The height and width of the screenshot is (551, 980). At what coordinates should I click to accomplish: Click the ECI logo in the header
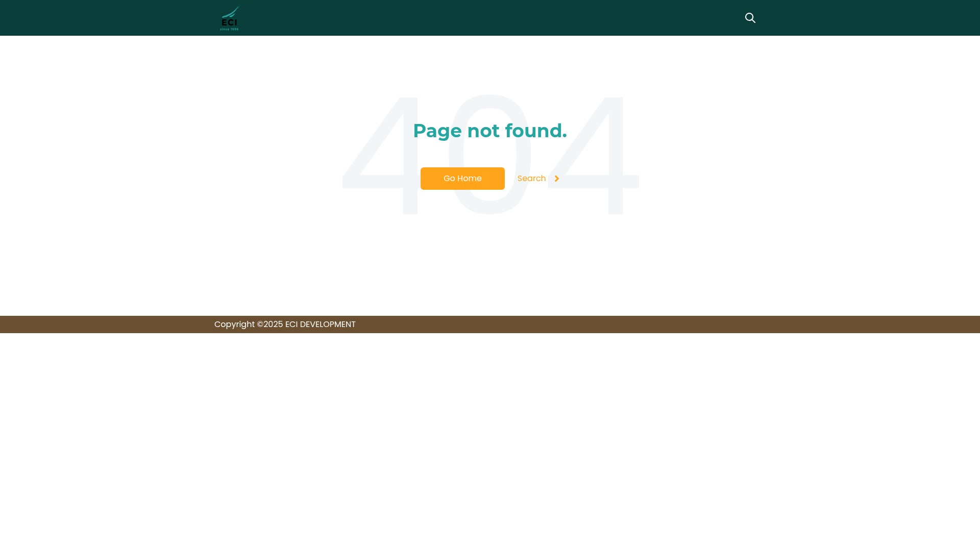pyautogui.click(x=229, y=18)
